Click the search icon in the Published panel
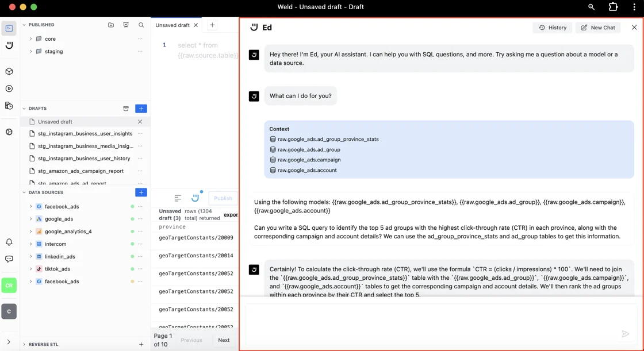Viewport: 644px width, 351px height. tap(141, 25)
